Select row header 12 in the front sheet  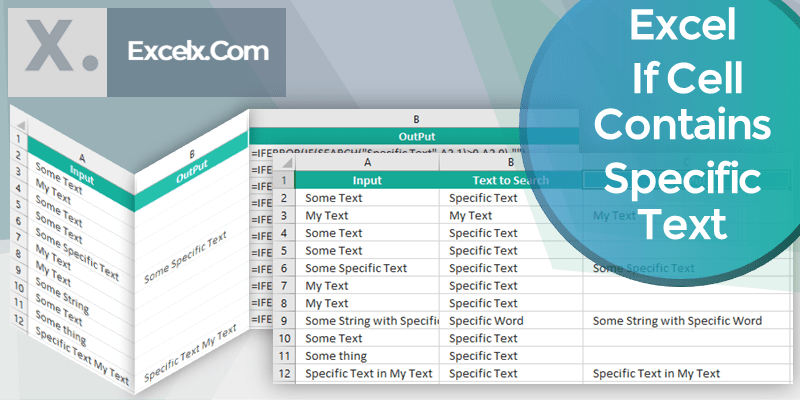click(284, 373)
